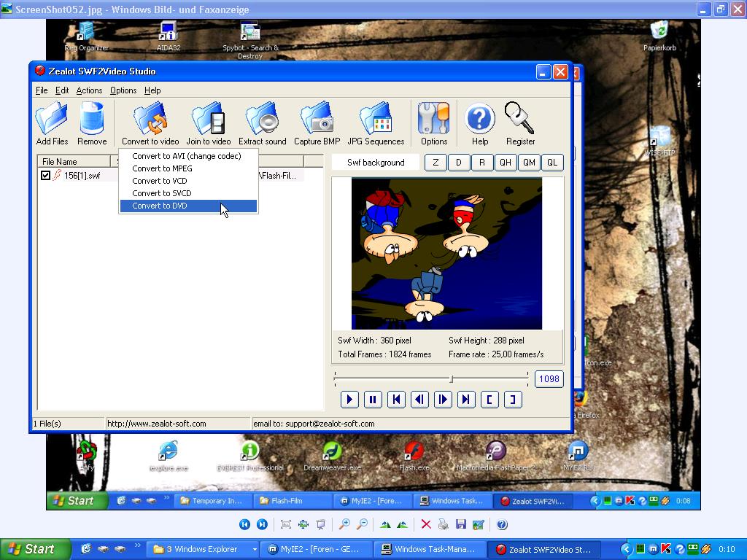Start slideshow from the viewer toolbar

point(321,524)
